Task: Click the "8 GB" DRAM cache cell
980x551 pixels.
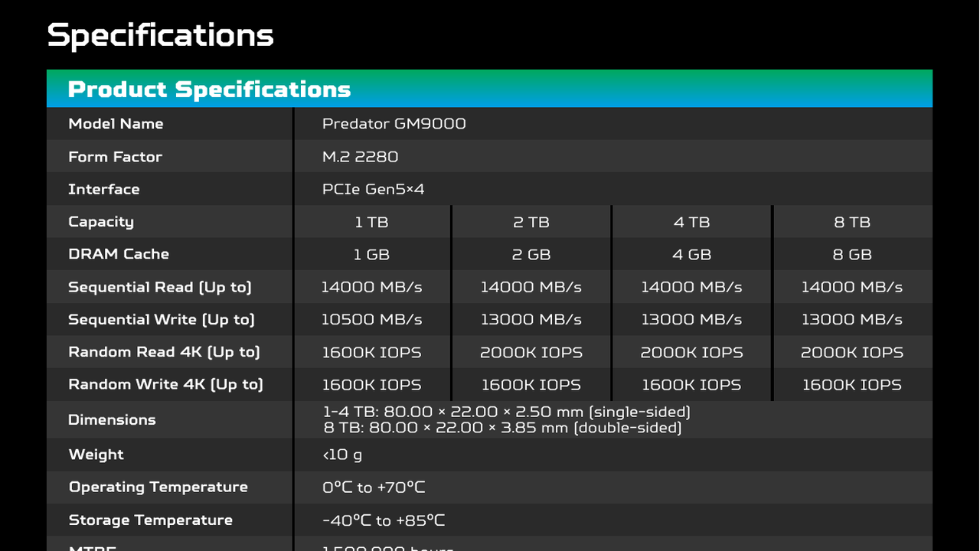Action: [x=852, y=255]
